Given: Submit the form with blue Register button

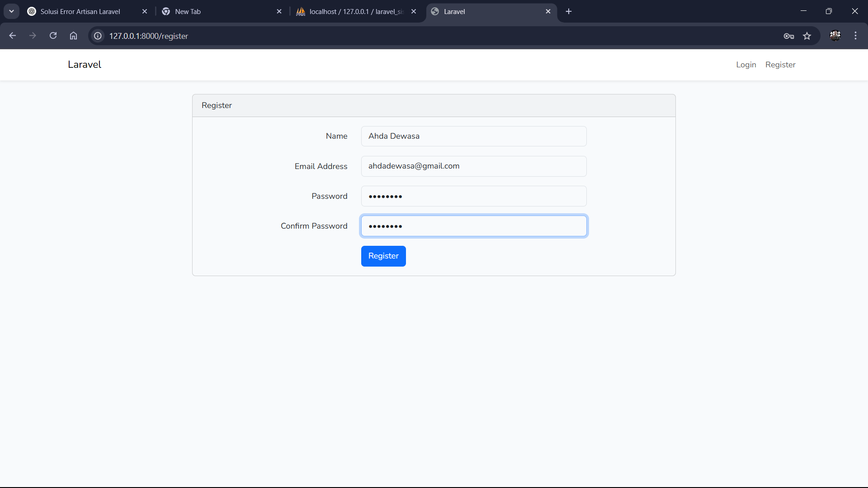Looking at the screenshot, I should coord(383,256).
